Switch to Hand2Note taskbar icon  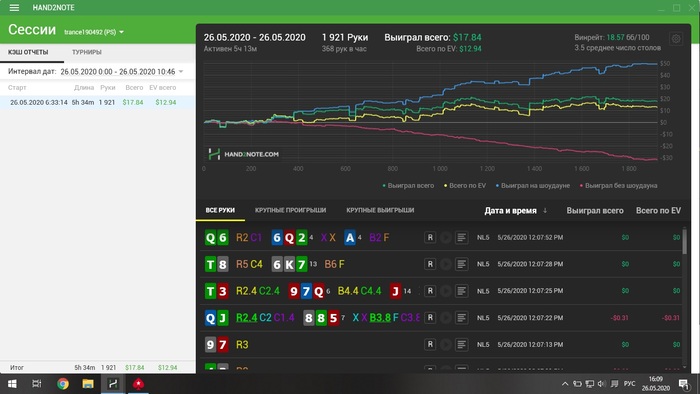(113, 384)
